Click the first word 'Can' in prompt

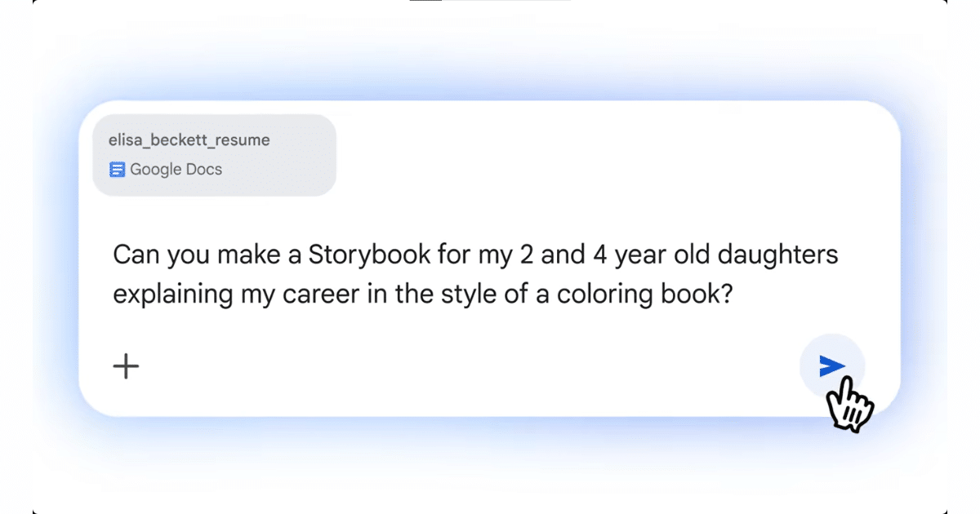[136, 255]
